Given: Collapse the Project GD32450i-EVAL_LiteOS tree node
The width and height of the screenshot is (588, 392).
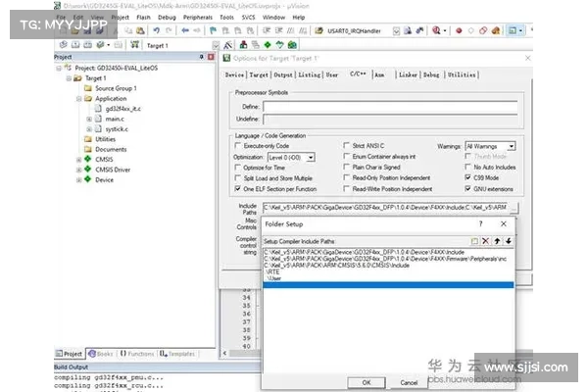Looking at the screenshot, I should (x=59, y=68).
